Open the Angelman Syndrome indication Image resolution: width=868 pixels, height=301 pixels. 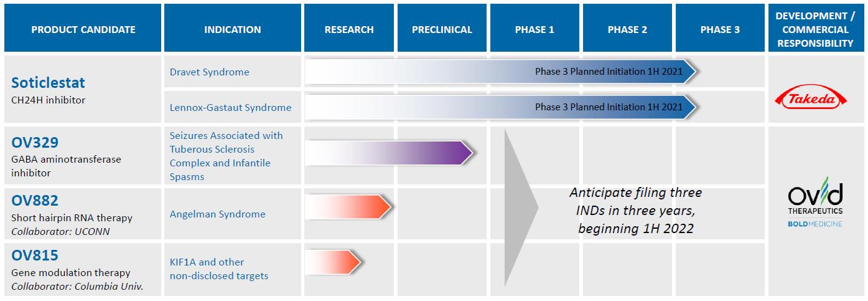click(x=217, y=214)
